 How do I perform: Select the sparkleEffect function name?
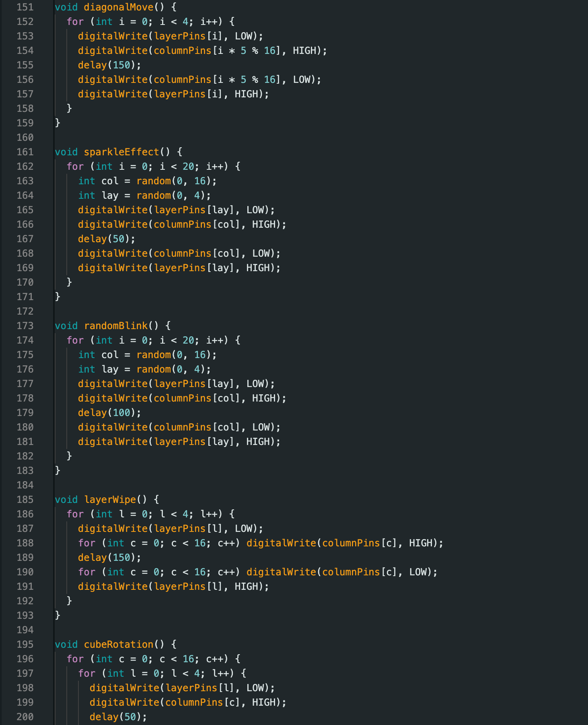(x=121, y=152)
